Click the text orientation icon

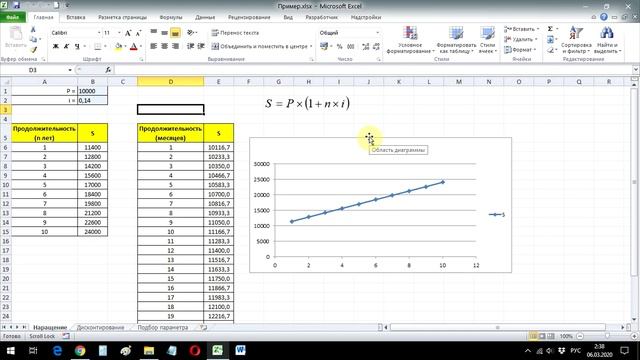[190, 33]
